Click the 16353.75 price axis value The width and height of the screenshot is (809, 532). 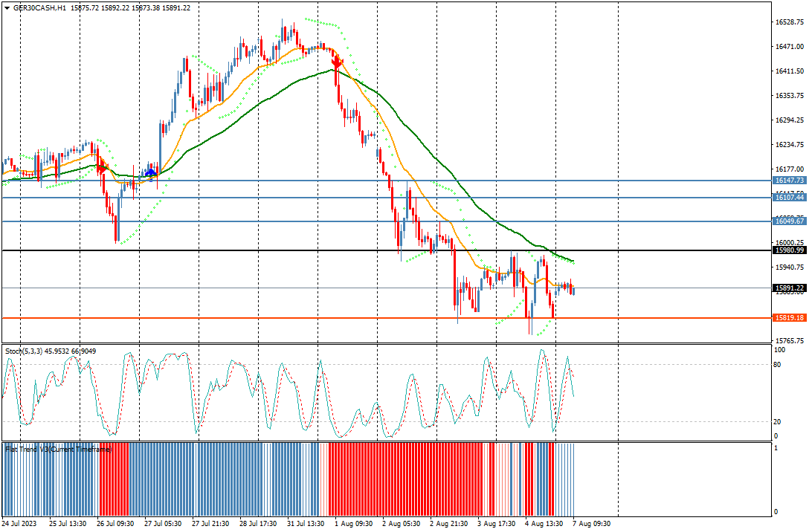click(790, 96)
